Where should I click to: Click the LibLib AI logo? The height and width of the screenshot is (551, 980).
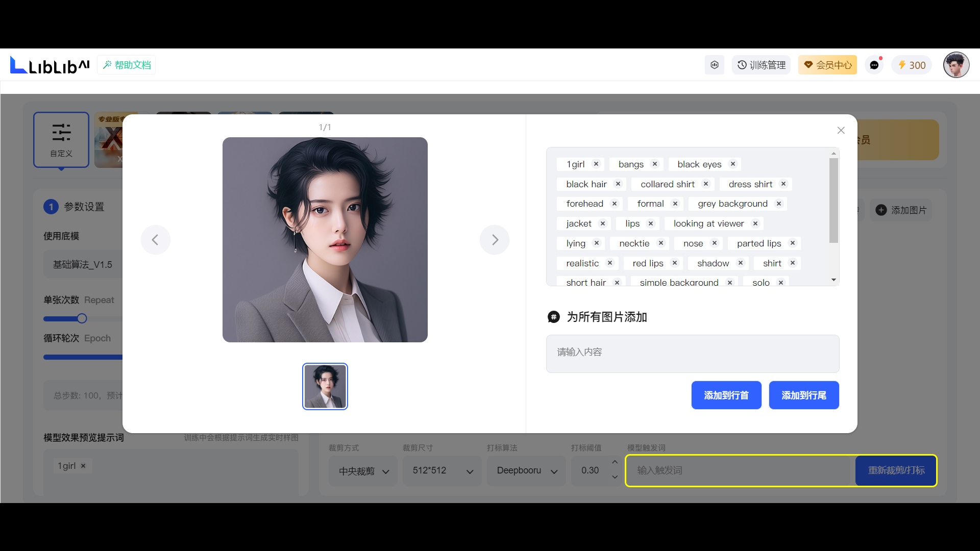[50, 65]
